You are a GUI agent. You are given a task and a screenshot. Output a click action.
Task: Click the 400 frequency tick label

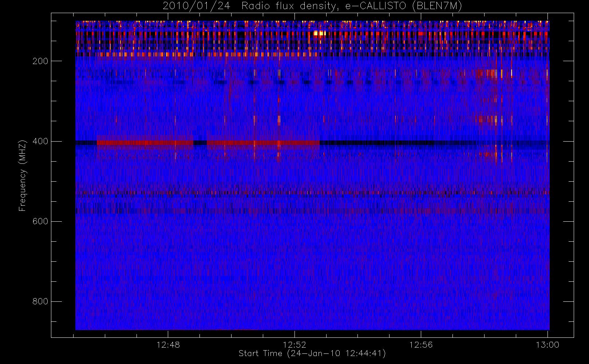coord(40,141)
